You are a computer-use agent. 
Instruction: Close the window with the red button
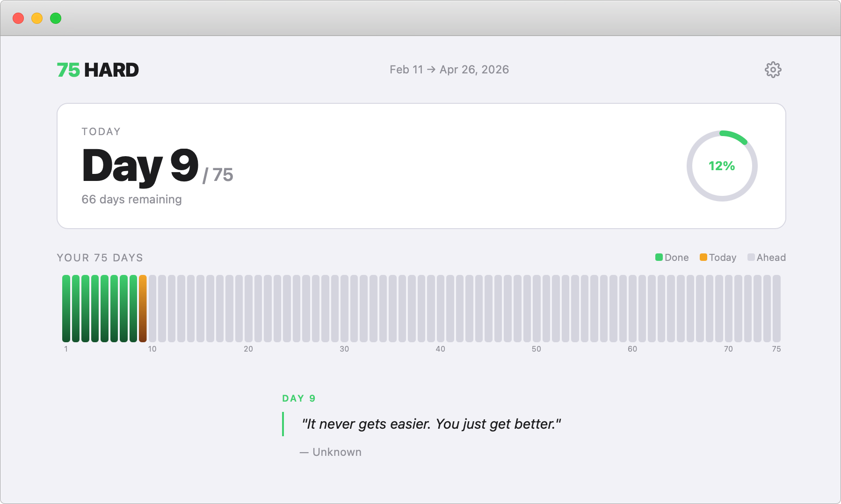click(x=18, y=18)
